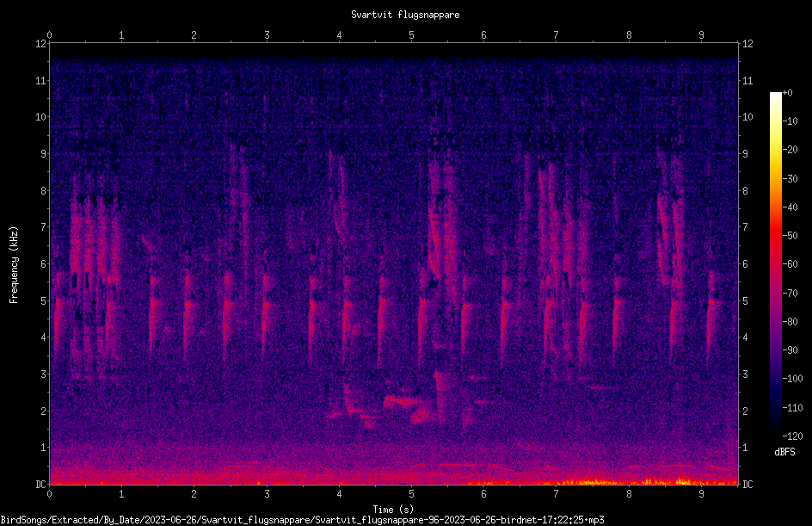Click '0' on the bottom time axis
Screen dimensions: 812x526
(x=49, y=494)
